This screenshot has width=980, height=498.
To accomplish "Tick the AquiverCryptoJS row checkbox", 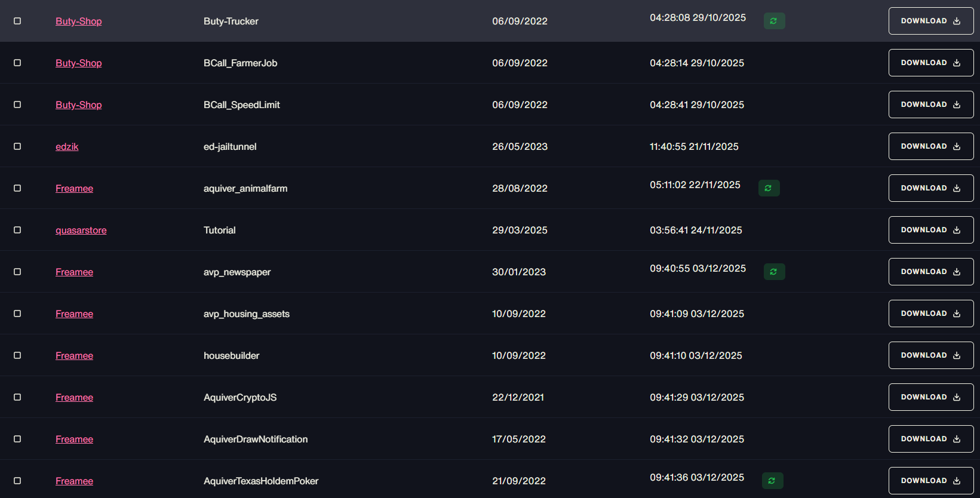I will (17, 397).
